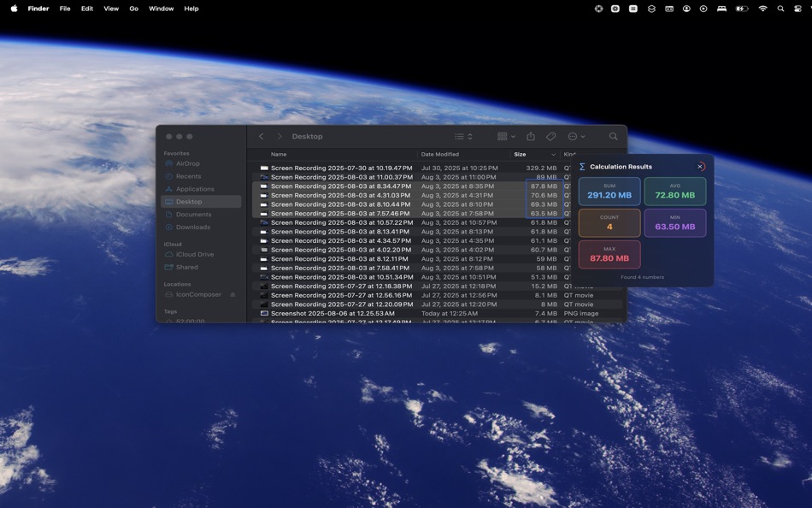Image resolution: width=812 pixels, height=508 pixels.
Task: Click the user account circle menu bar icon
Action: coord(686,9)
